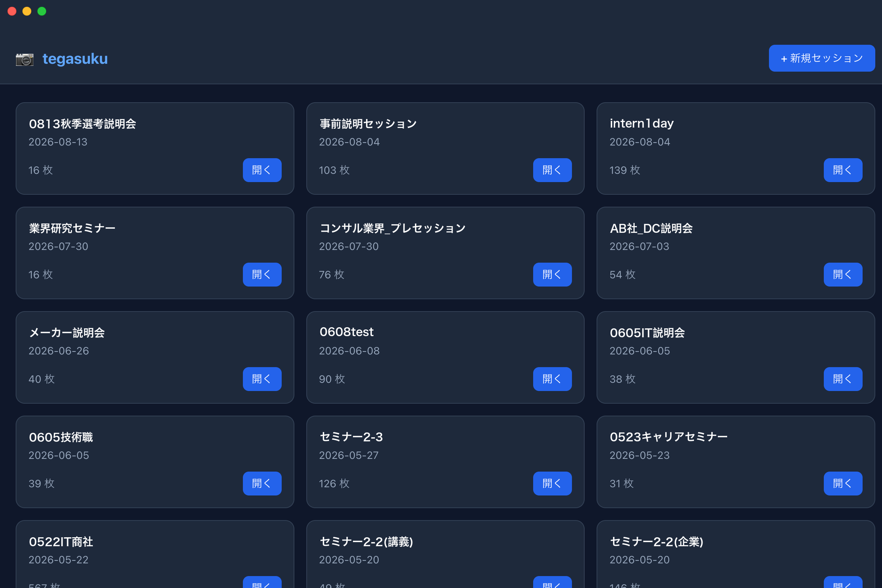
Task: Click the 2026-06-26 date text
Action: (59, 351)
